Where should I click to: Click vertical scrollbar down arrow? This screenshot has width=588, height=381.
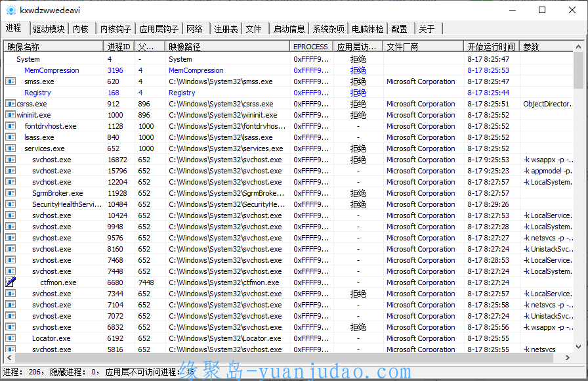(x=578, y=347)
